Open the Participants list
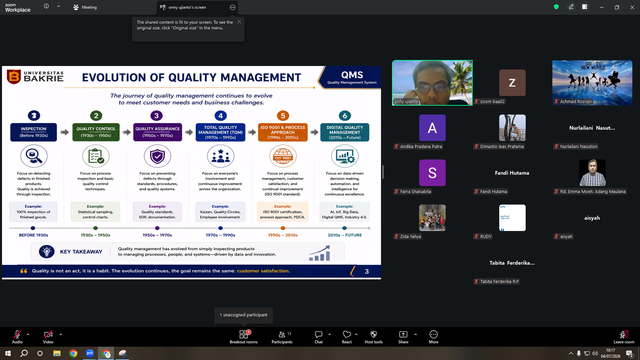Viewport: 640px width, 360px height. point(282,337)
